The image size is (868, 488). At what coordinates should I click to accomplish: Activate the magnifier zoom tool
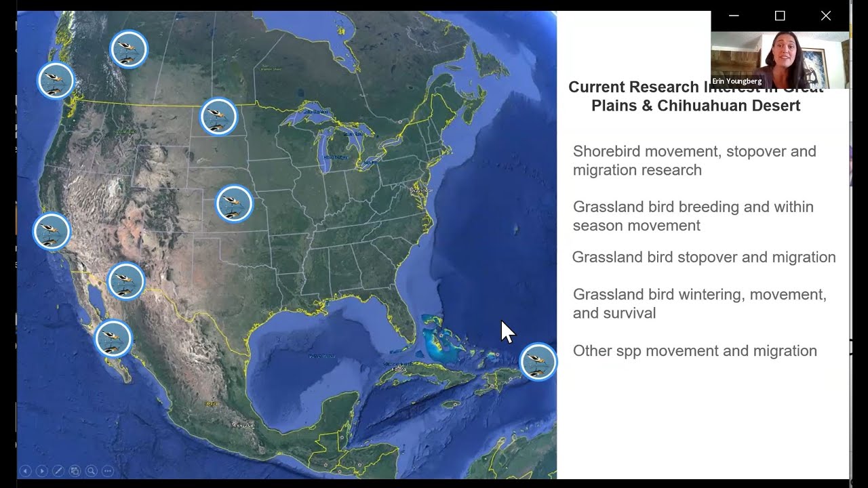[x=91, y=470]
